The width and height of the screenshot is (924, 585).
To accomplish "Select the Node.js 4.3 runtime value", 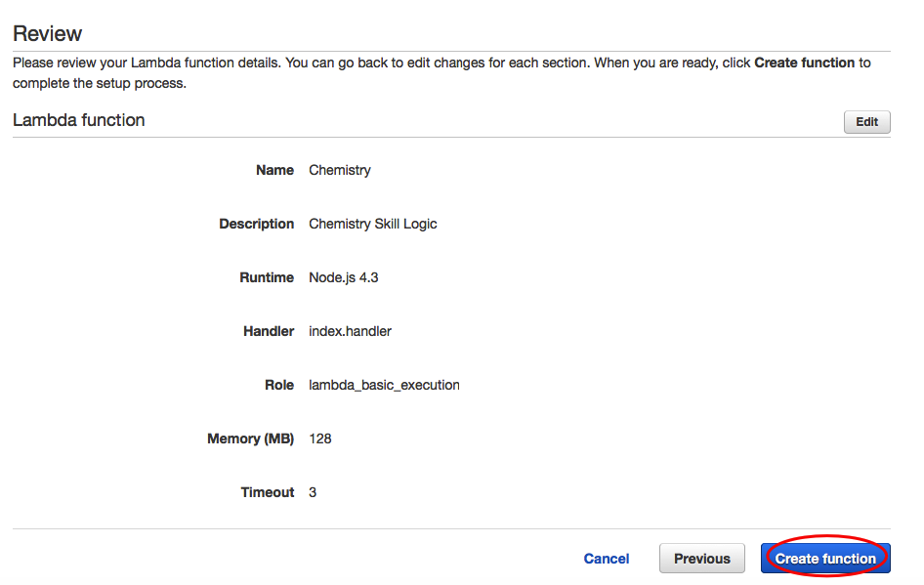I will tap(344, 277).
